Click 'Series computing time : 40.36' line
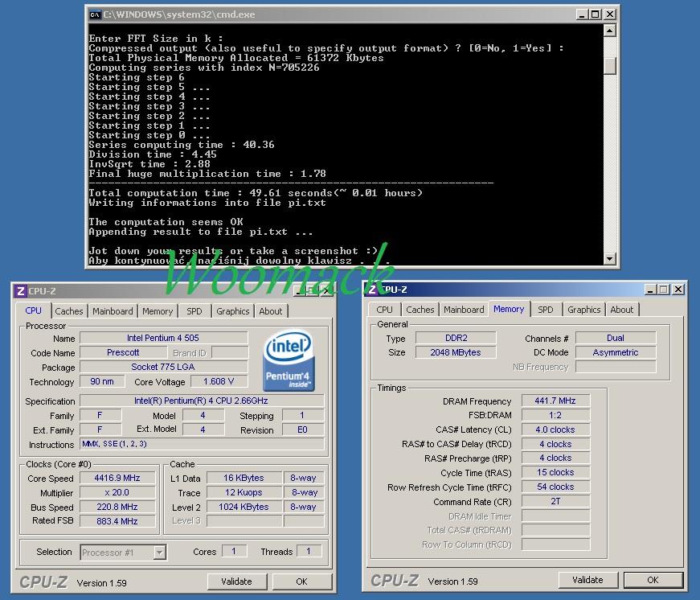The height and width of the screenshot is (600, 700). 182,145
